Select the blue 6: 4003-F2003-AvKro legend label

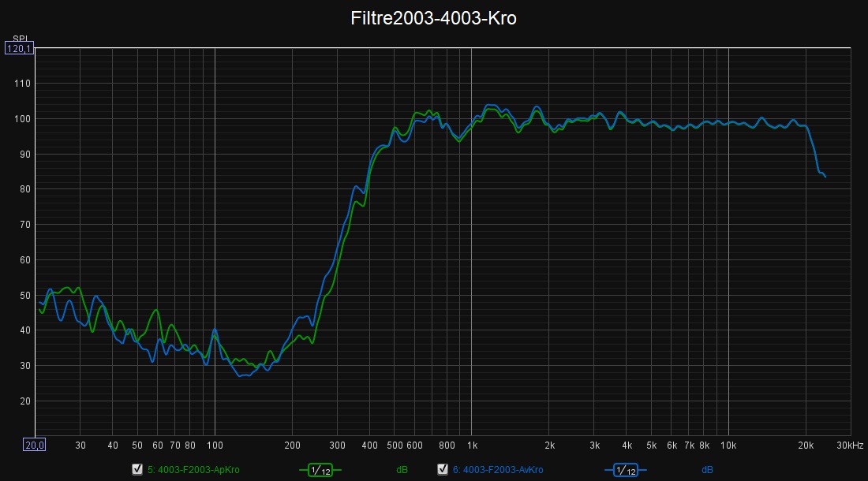[498, 470]
